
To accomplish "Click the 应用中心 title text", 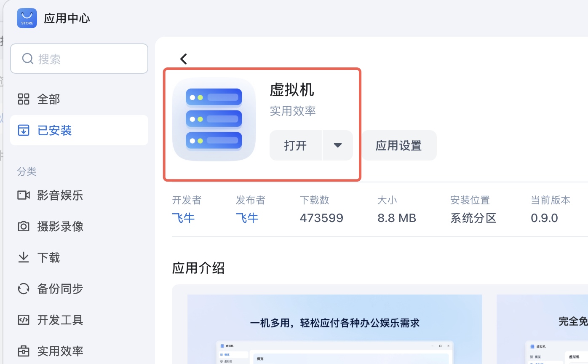I will click(67, 18).
